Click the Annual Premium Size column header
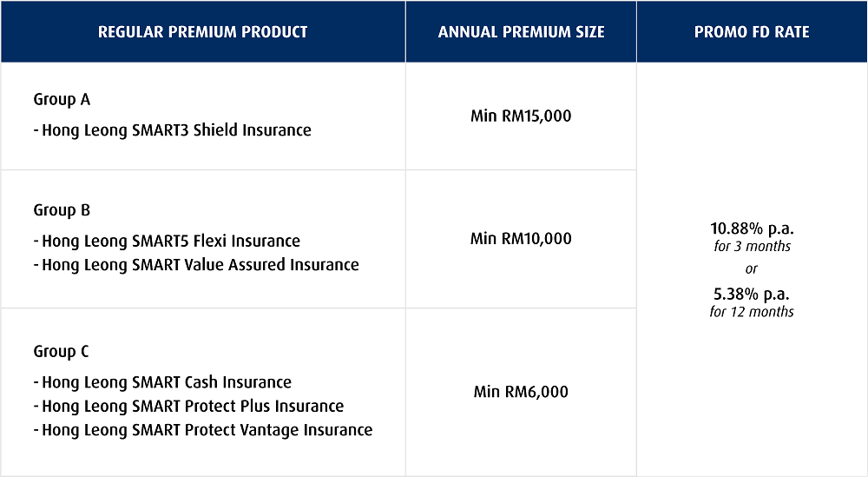 [521, 31]
